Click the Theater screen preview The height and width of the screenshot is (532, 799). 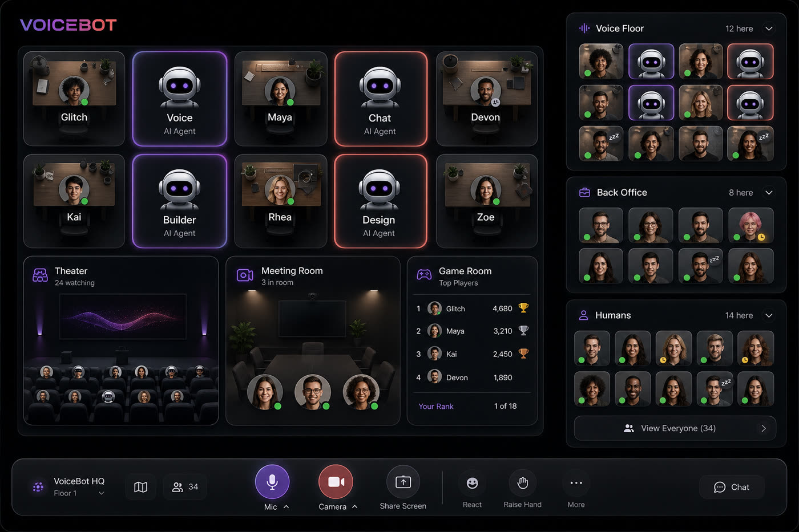[123, 316]
